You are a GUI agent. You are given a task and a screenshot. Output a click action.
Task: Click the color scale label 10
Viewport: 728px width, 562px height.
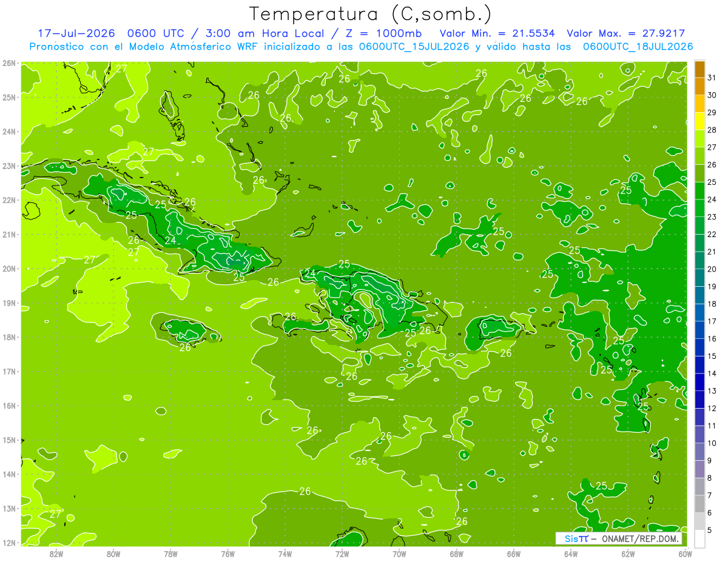click(x=712, y=443)
